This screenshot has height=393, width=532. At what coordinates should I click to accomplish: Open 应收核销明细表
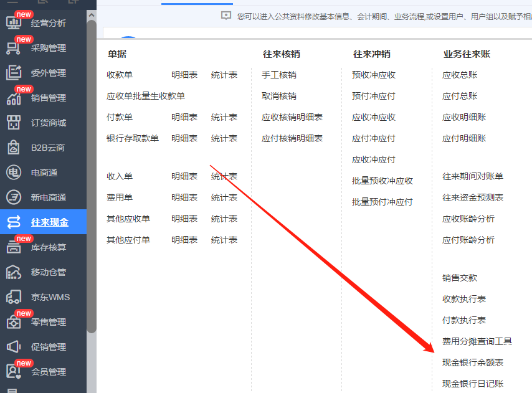[292, 117]
